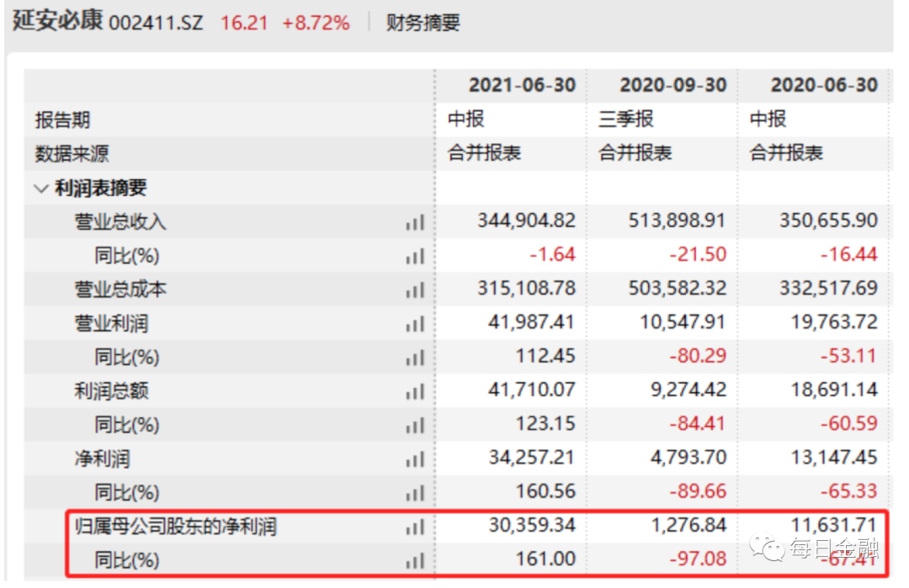Image resolution: width=909 pixels, height=588 pixels.
Task: Open chart icon for 营业总成本 row
Action: click(415, 289)
